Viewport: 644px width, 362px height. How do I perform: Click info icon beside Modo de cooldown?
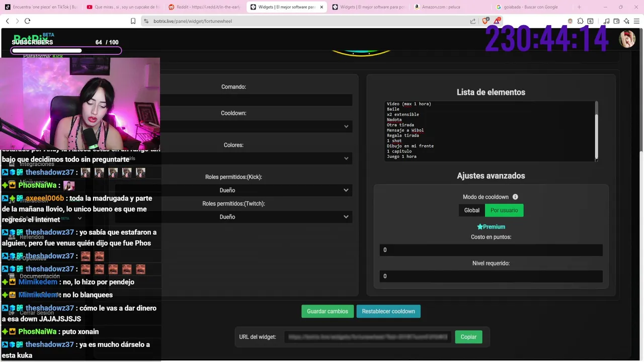click(515, 197)
